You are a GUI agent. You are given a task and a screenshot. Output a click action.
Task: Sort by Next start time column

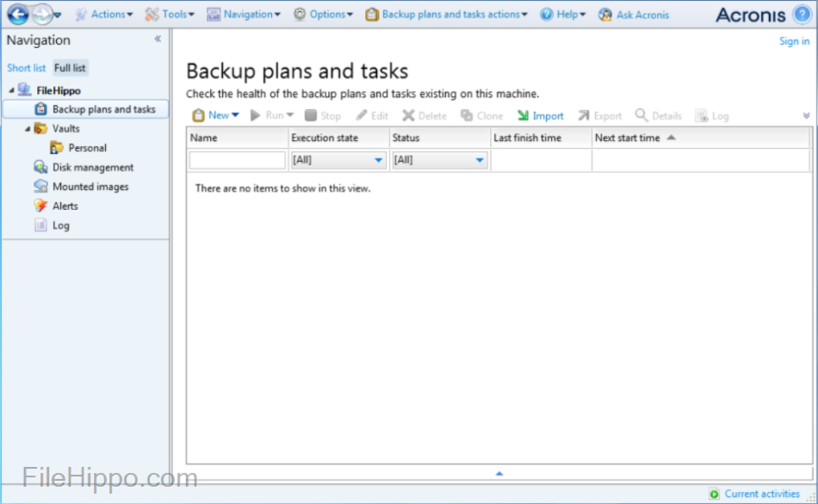(701, 138)
